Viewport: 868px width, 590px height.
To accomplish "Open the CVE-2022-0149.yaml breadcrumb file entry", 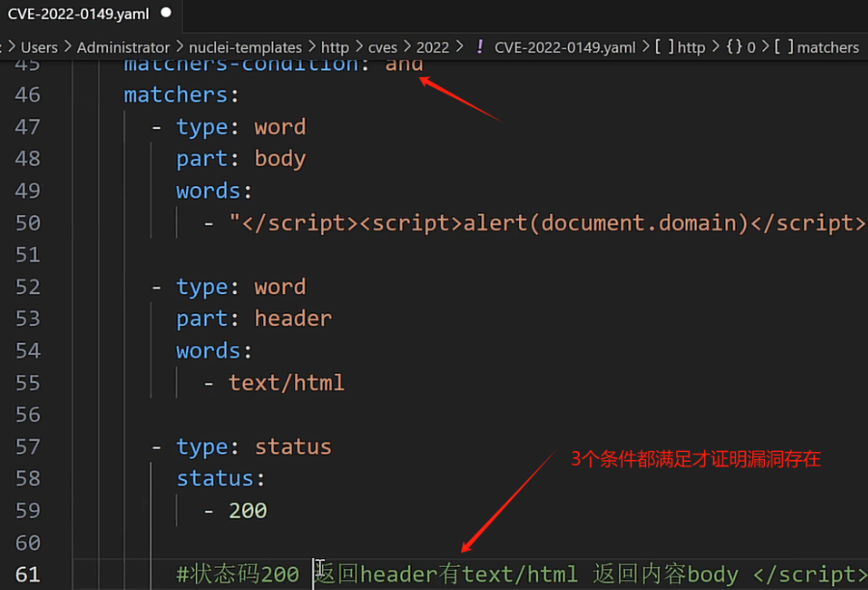I will [x=564, y=47].
